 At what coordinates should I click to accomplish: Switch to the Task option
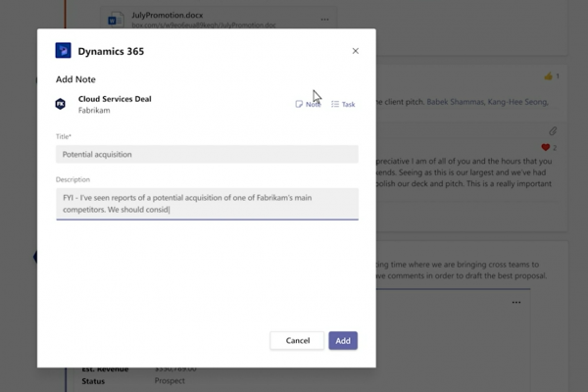[x=343, y=104]
